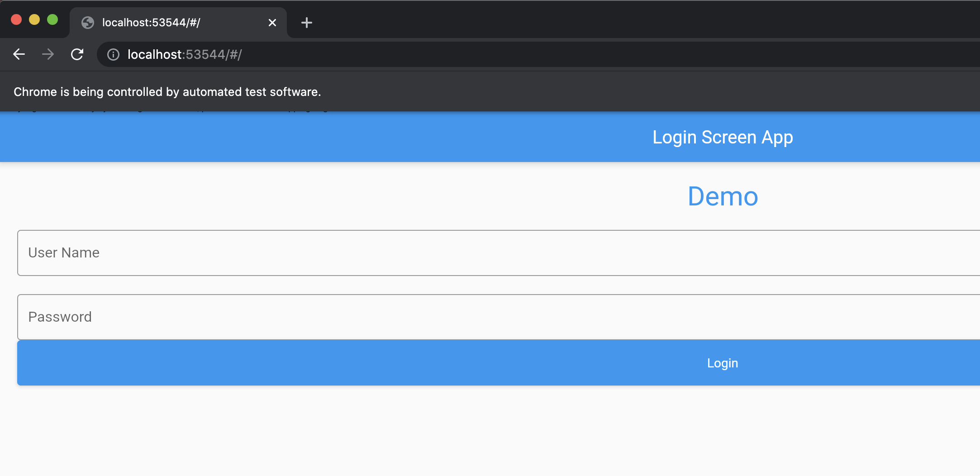Click the Login Screen App title

(x=723, y=137)
